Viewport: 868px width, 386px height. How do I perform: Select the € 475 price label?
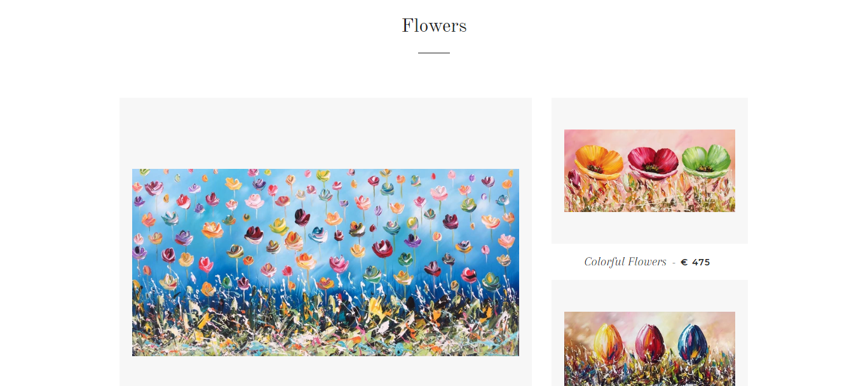click(695, 262)
